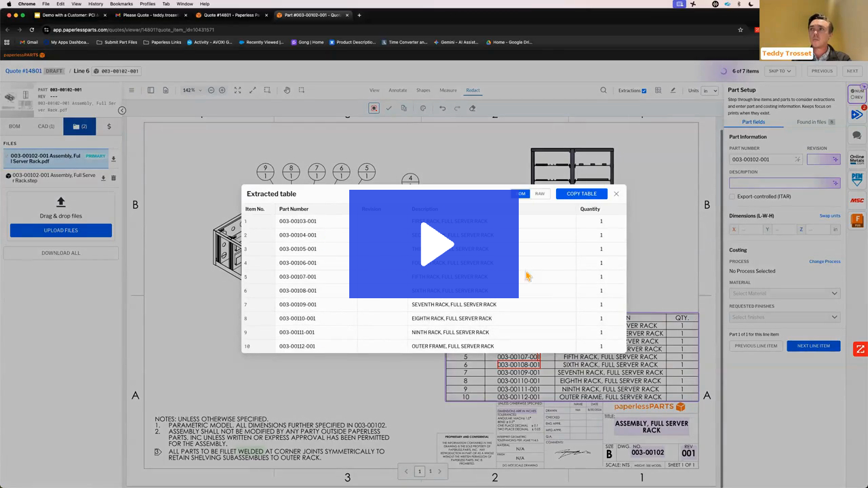Click the table grid icon next to Extractions
Screen dimensions: 868x488
(658, 90)
